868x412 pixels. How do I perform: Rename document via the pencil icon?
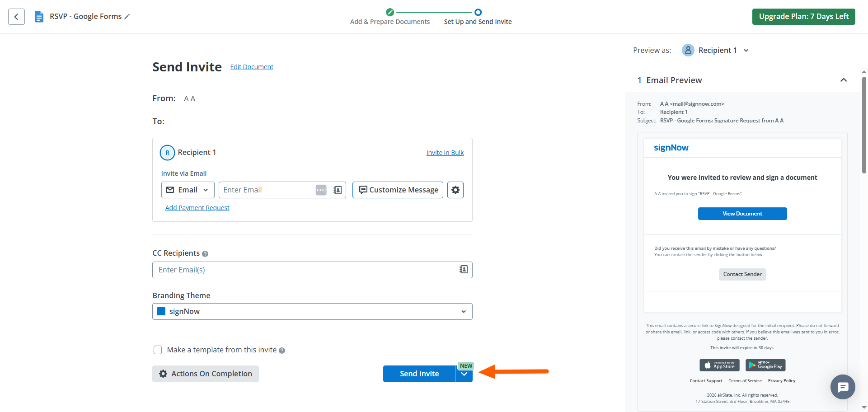coord(128,16)
